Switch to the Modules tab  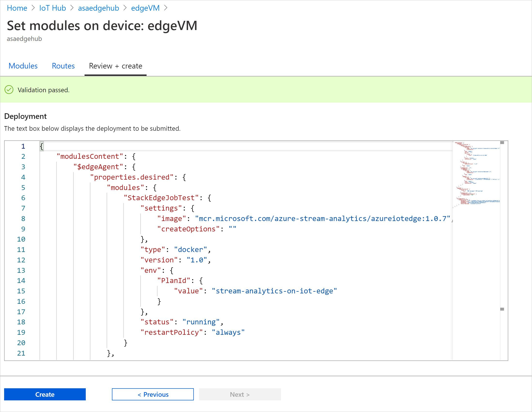click(x=23, y=66)
